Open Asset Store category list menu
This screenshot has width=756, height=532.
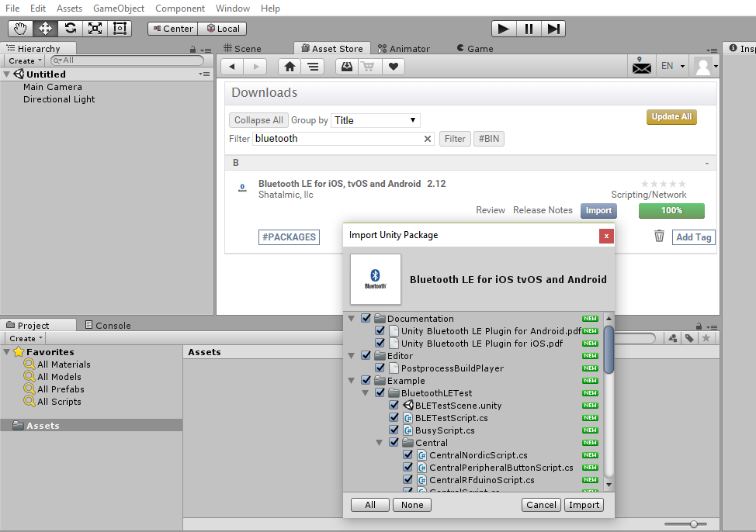point(313,67)
